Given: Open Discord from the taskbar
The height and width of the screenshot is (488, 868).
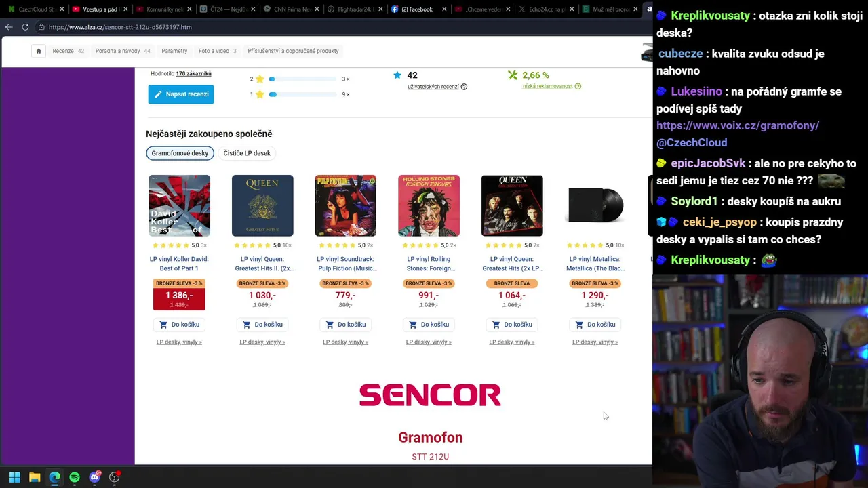Looking at the screenshot, I should tap(95, 477).
